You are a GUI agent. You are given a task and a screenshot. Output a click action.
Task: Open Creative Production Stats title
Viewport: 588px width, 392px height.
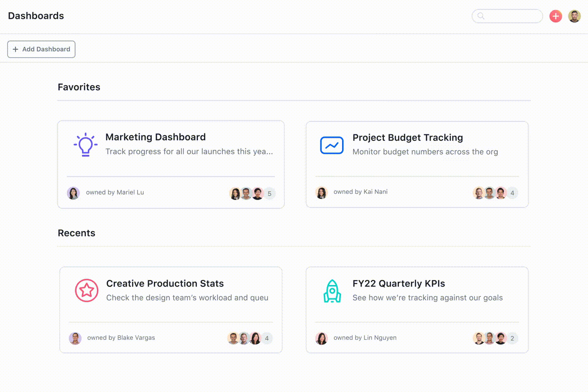[x=165, y=283]
